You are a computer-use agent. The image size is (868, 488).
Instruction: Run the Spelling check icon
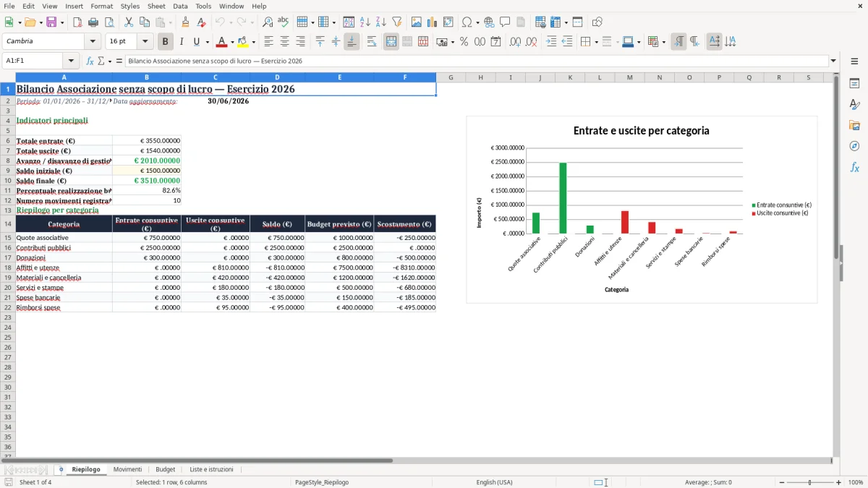tap(284, 22)
